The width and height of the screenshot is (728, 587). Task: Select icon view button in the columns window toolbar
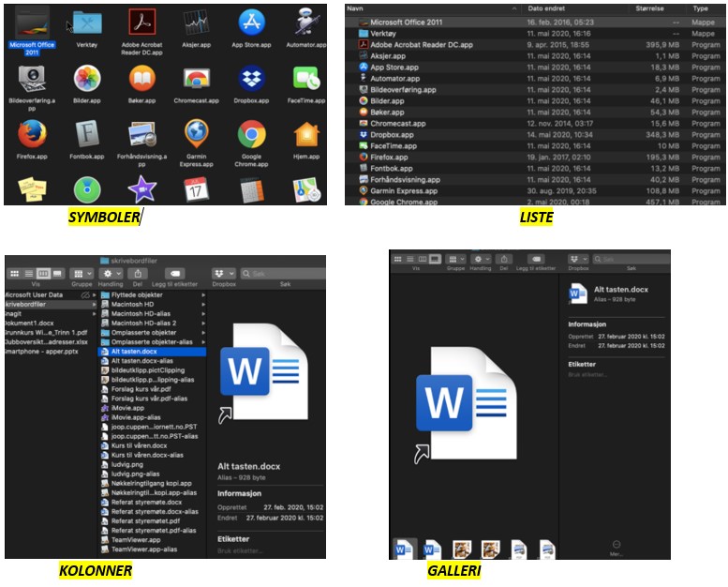[15, 273]
